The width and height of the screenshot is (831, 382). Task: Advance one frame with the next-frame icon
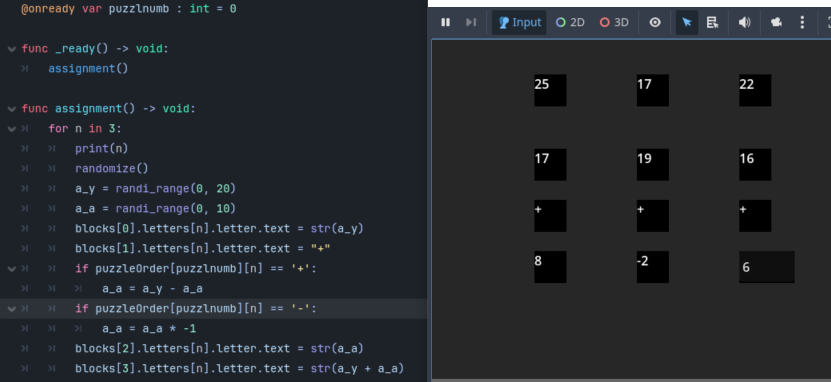tap(471, 22)
